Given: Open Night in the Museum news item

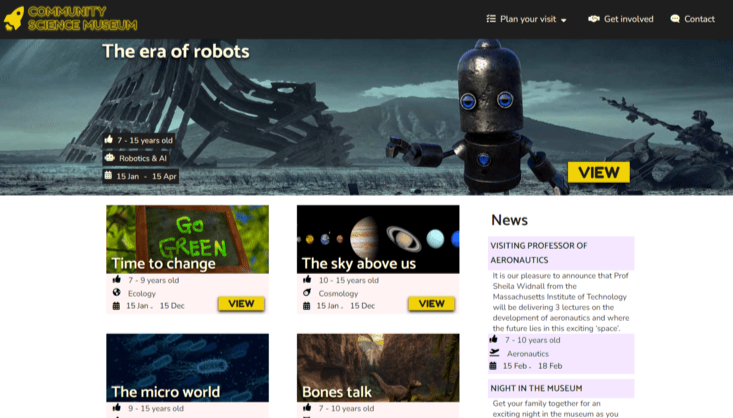Looking at the screenshot, I should (561, 388).
